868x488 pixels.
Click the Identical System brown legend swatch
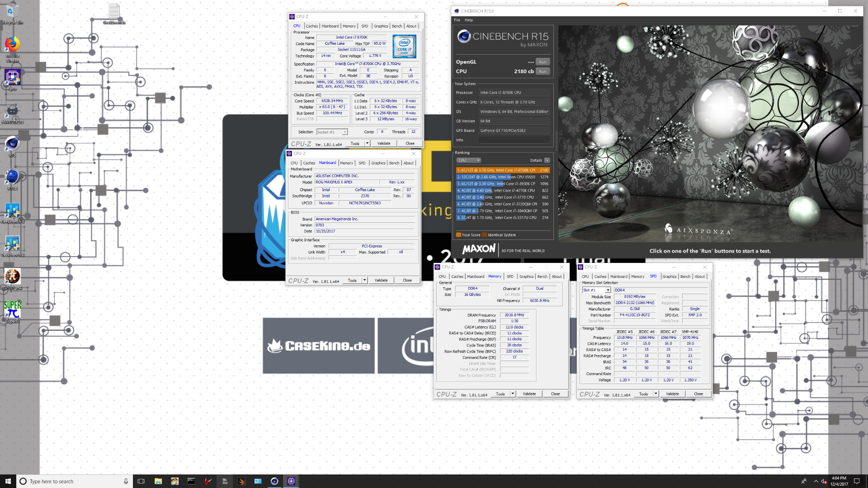click(484, 235)
